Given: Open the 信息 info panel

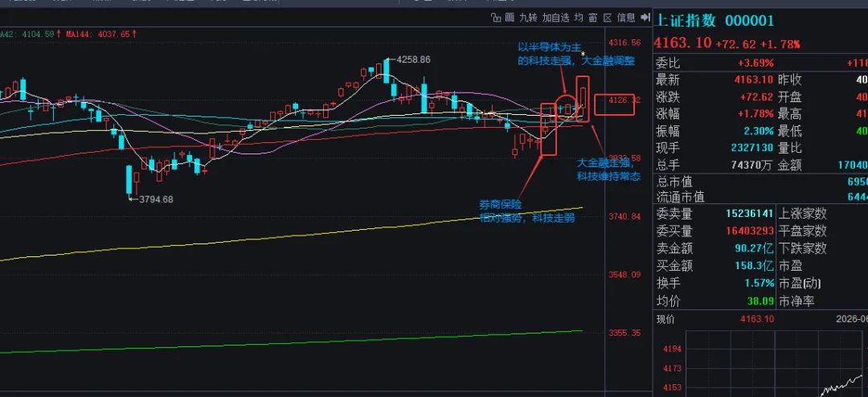Looking at the screenshot, I should tap(626, 18).
